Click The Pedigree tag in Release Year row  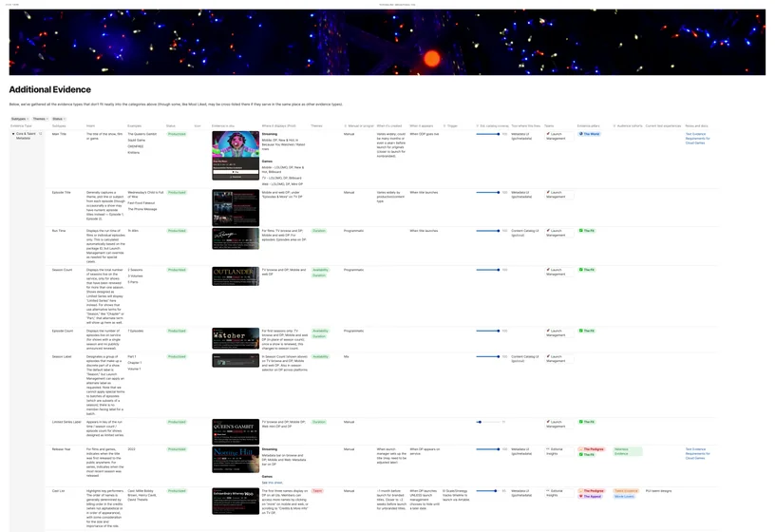(x=591, y=449)
